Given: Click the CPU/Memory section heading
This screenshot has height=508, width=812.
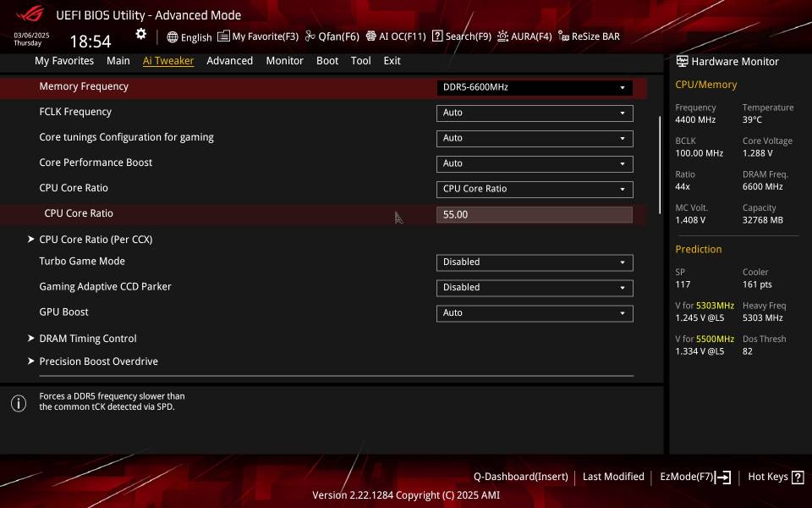Looking at the screenshot, I should pyautogui.click(x=705, y=85).
